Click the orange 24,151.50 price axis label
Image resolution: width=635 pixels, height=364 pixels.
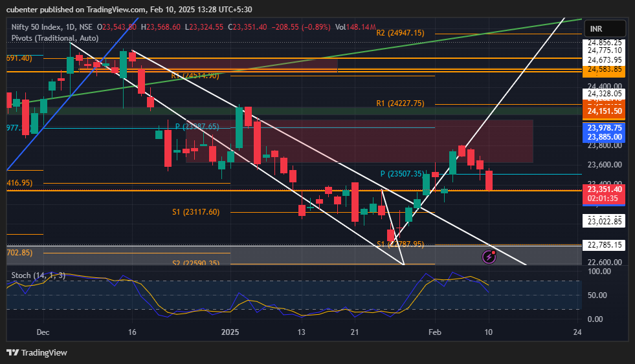pyautogui.click(x=605, y=111)
